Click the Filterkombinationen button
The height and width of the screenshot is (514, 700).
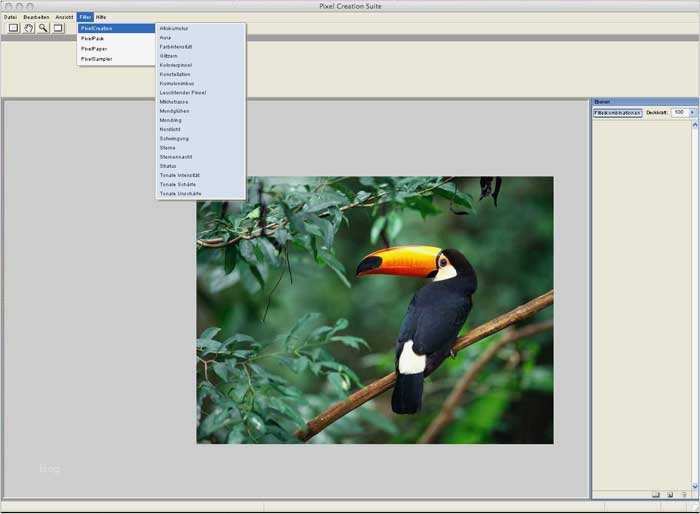617,112
